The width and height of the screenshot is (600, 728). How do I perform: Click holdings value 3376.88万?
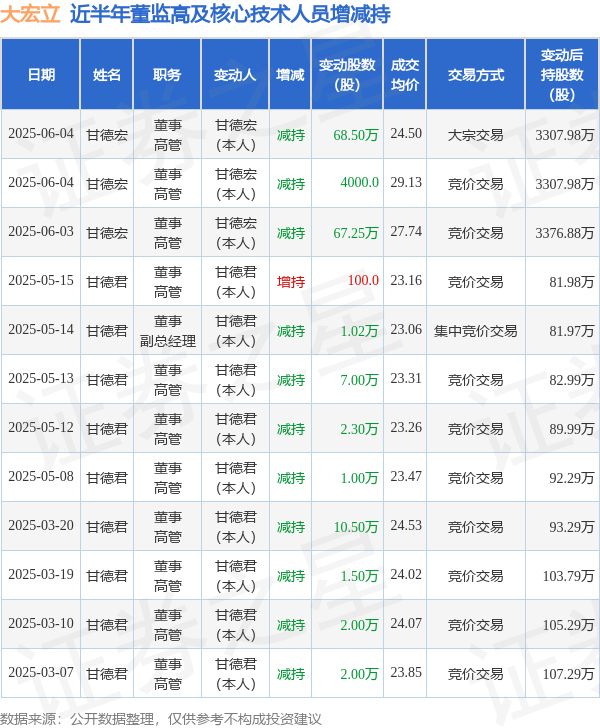[565, 233]
